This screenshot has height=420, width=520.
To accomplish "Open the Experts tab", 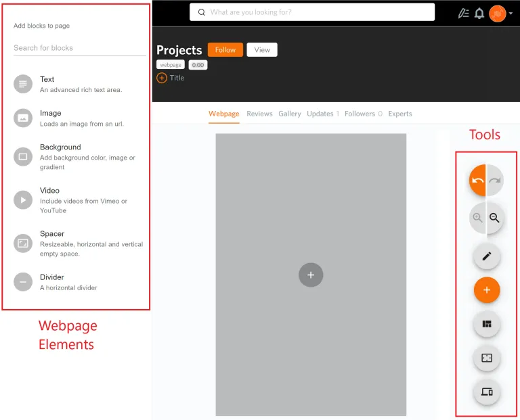I will pyautogui.click(x=400, y=114).
